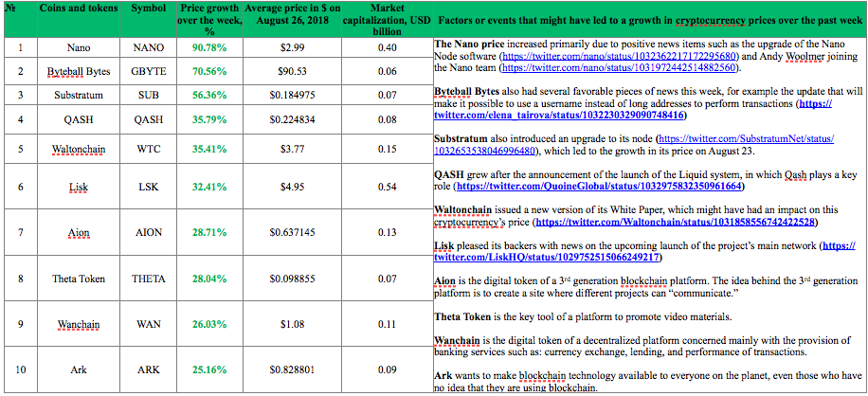Open the QuoineGlobal Liquid launch tweet link
The width and height of the screenshot is (868, 396).
point(599,187)
